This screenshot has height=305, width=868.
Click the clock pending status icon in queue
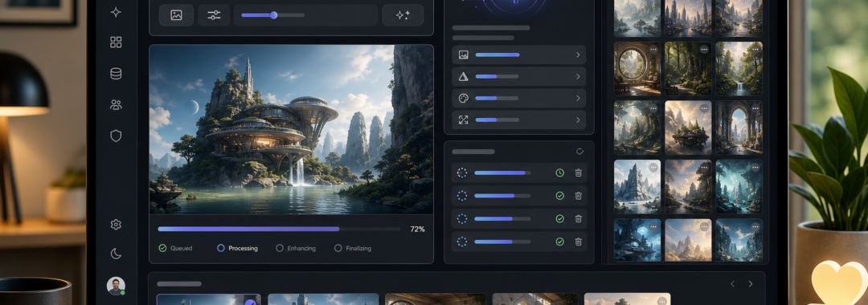pyautogui.click(x=559, y=173)
